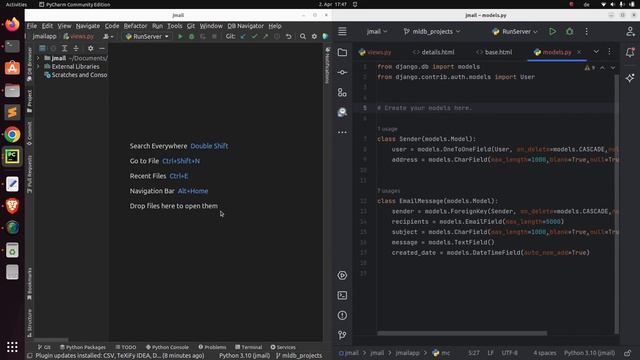This screenshot has height=360, width=640.
Task: Open the Refactor menu
Action: [x=135, y=26]
